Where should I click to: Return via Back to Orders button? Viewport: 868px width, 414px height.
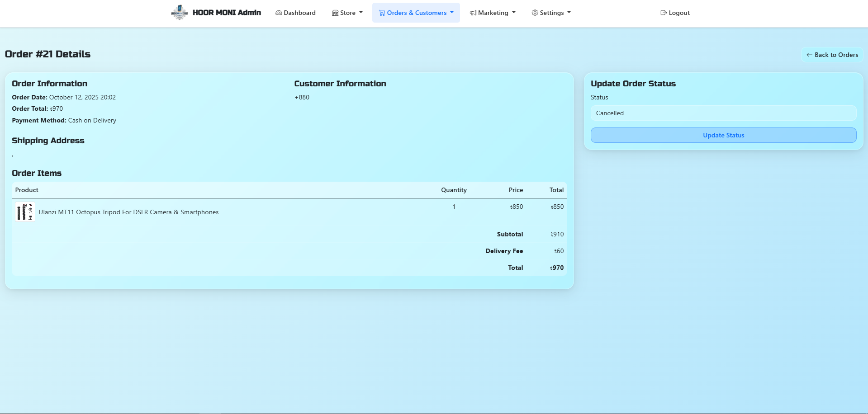click(x=832, y=55)
